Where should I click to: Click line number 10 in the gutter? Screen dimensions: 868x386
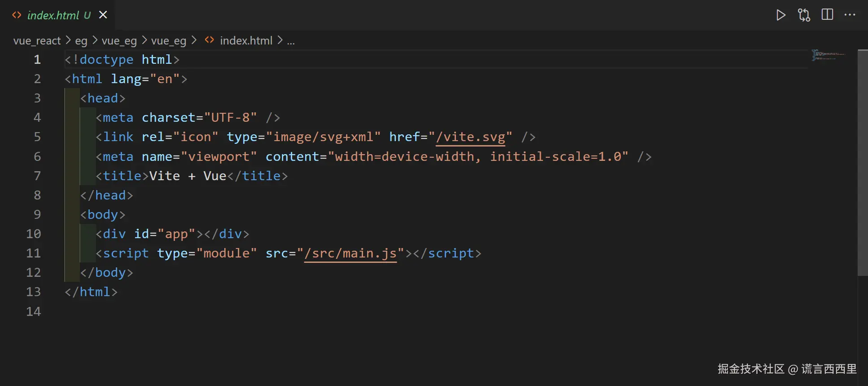34,234
